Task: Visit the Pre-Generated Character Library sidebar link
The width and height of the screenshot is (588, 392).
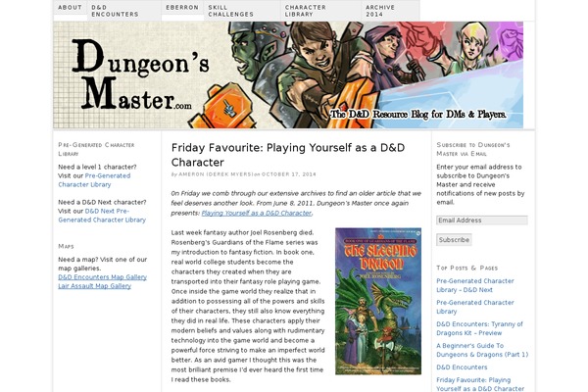Action: point(94,180)
